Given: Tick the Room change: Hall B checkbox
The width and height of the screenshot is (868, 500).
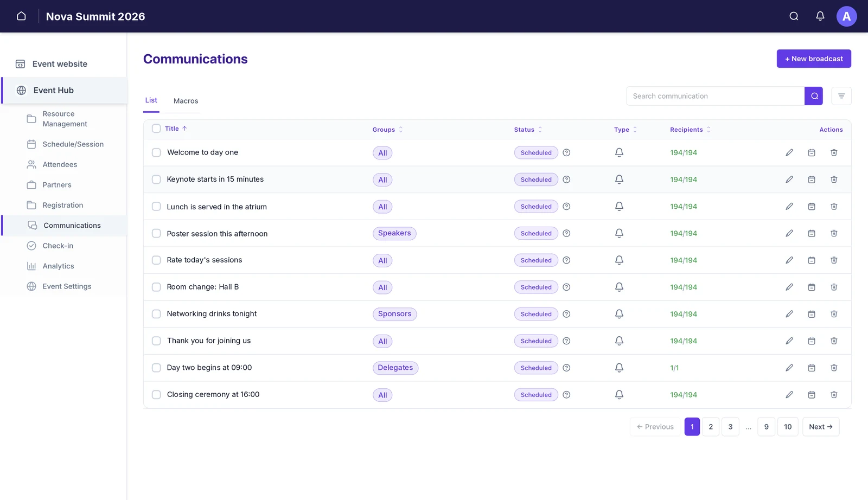Looking at the screenshot, I should pos(156,287).
